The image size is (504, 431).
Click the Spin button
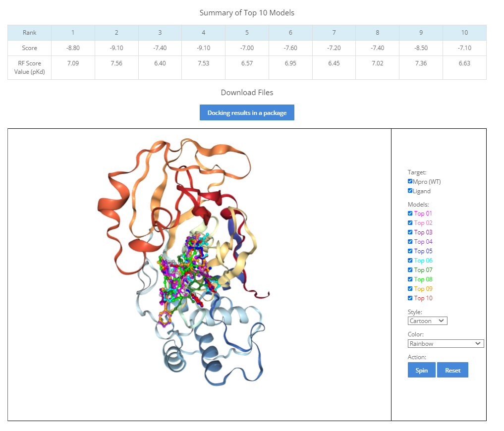pyautogui.click(x=421, y=370)
